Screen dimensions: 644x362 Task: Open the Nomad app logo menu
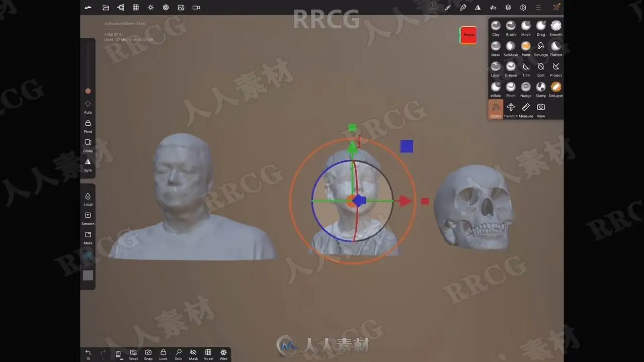coord(88,8)
